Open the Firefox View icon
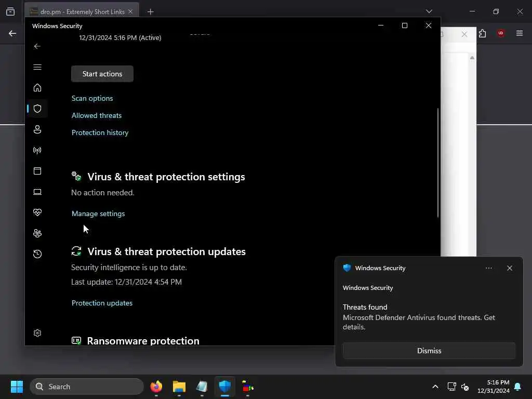 [x=10, y=11]
